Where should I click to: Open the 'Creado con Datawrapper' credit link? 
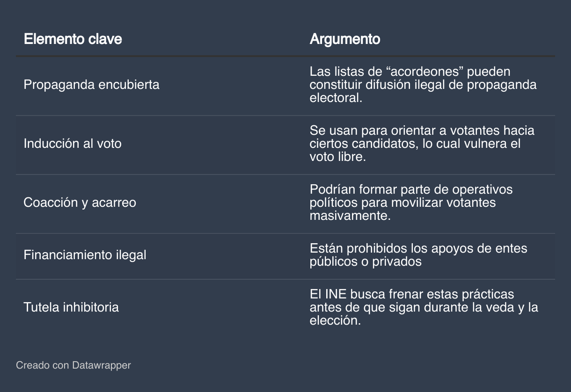(73, 365)
